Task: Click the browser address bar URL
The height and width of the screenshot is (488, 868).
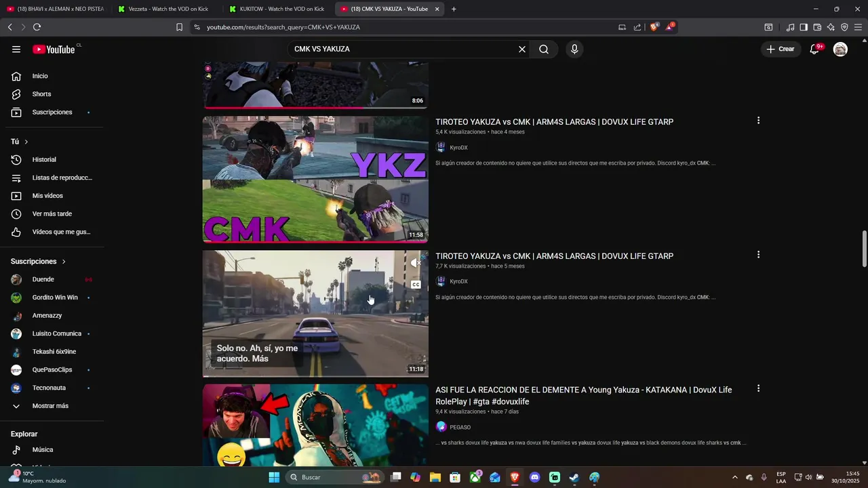Action: 283,27
